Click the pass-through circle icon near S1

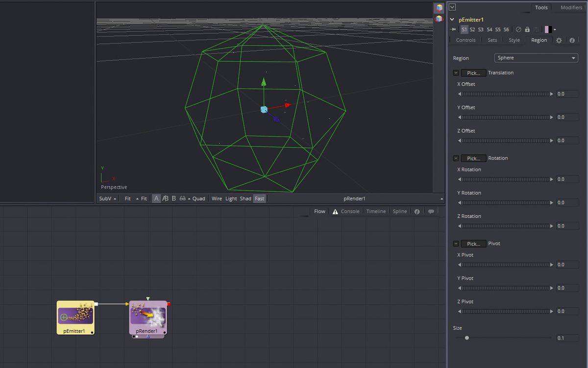click(x=518, y=29)
